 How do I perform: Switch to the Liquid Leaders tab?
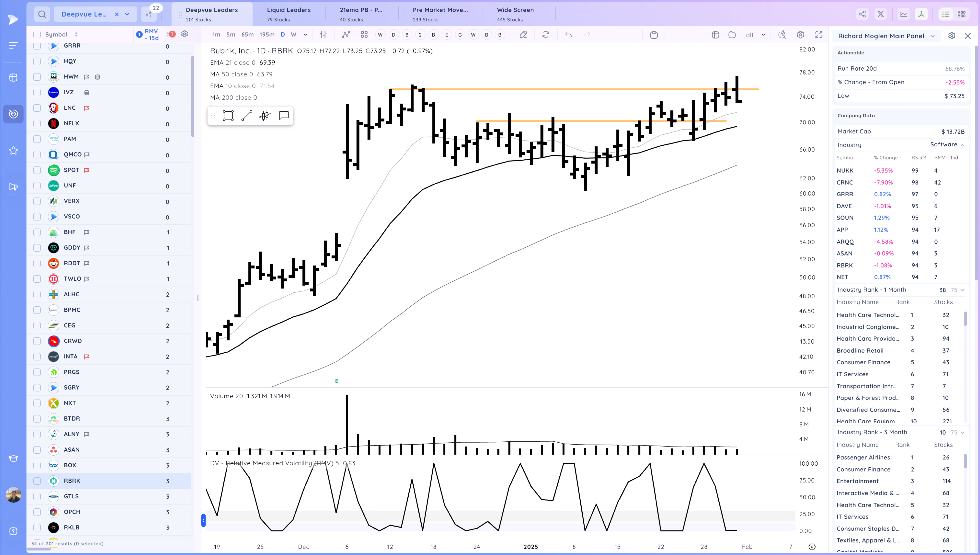pos(289,14)
